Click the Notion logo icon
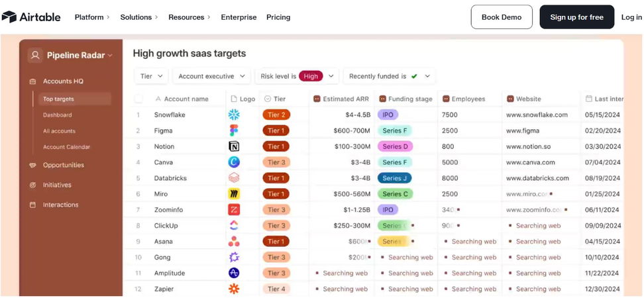Viewport: 644px width, 298px height. coord(234,146)
